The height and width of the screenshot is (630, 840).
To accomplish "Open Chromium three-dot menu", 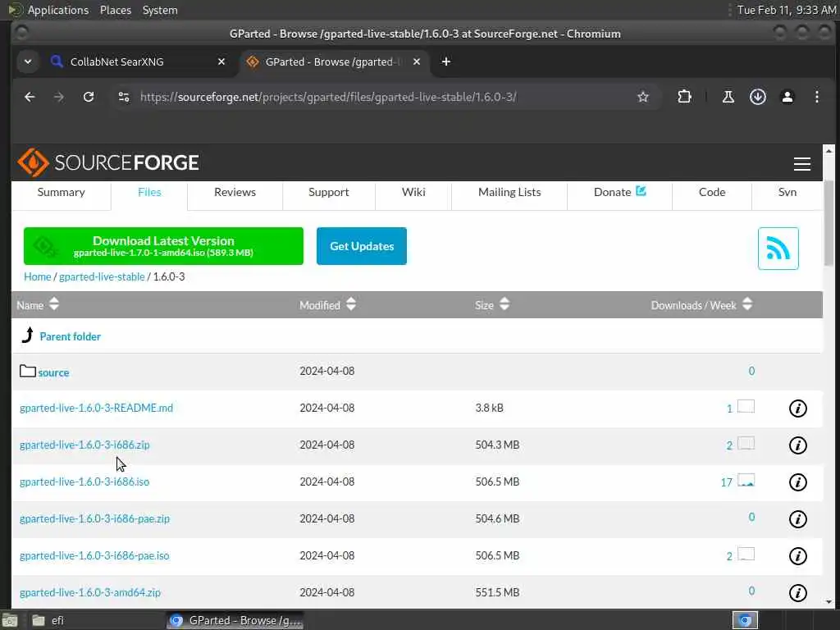I will [816, 97].
